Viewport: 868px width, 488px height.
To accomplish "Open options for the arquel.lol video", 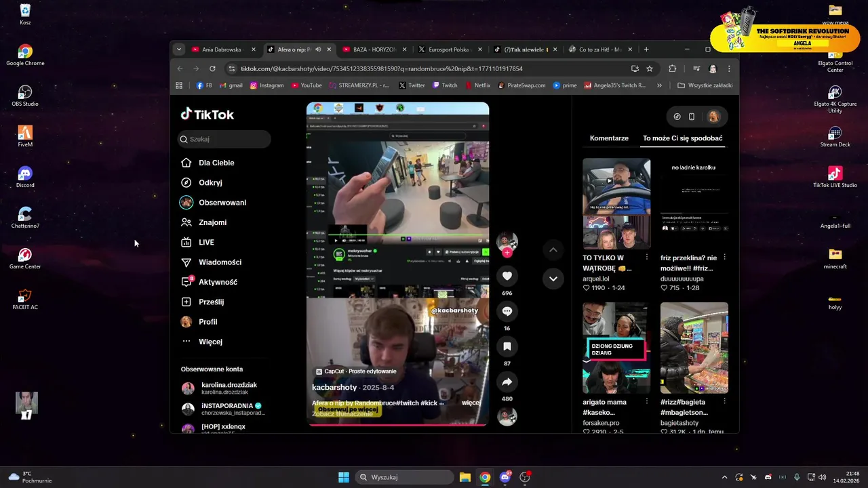I will point(647,258).
